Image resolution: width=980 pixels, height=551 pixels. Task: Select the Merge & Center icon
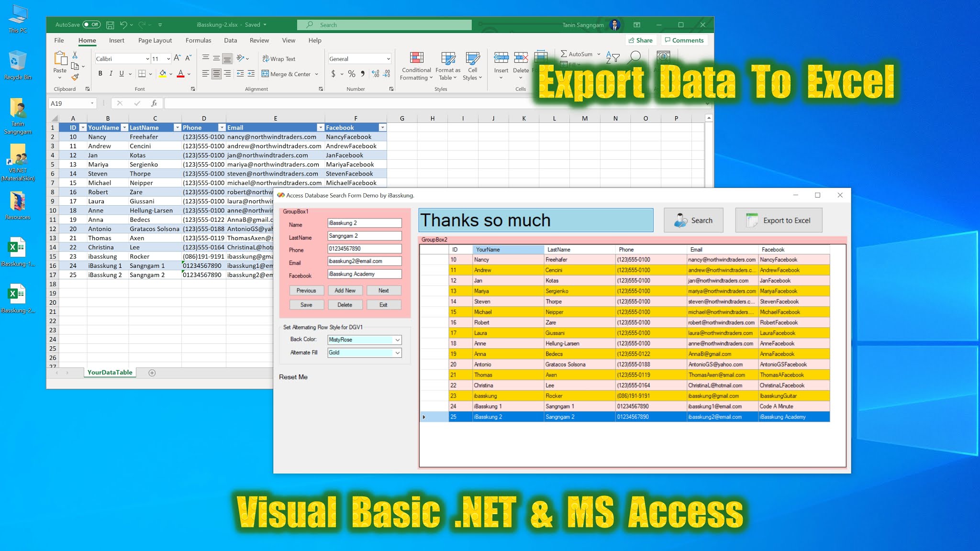point(266,74)
